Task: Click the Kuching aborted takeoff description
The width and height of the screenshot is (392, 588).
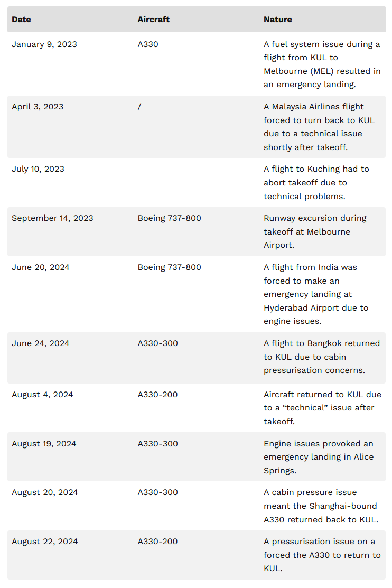Action: [x=316, y=182]
